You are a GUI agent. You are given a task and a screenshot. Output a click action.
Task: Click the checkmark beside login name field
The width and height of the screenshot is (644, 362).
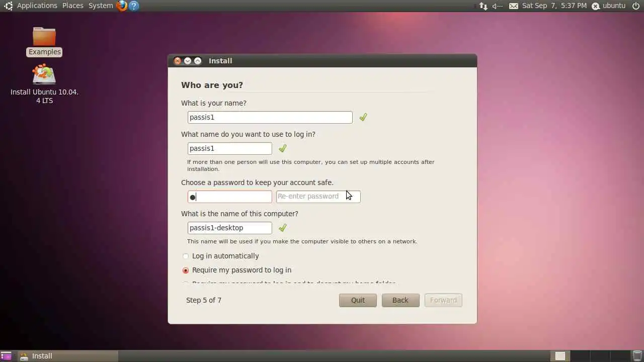pyautogui.click(x=283, y=148)
